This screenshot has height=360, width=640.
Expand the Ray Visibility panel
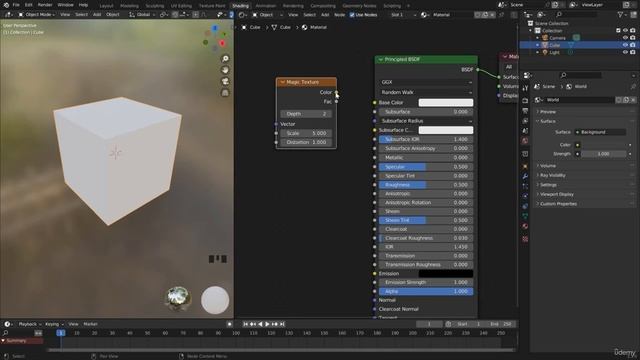pos(552,175)
